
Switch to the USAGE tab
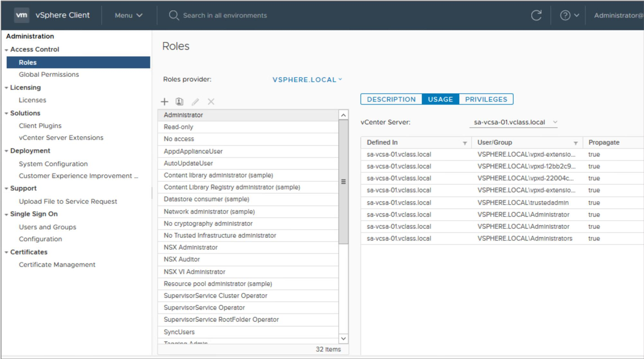pos(440,99)
